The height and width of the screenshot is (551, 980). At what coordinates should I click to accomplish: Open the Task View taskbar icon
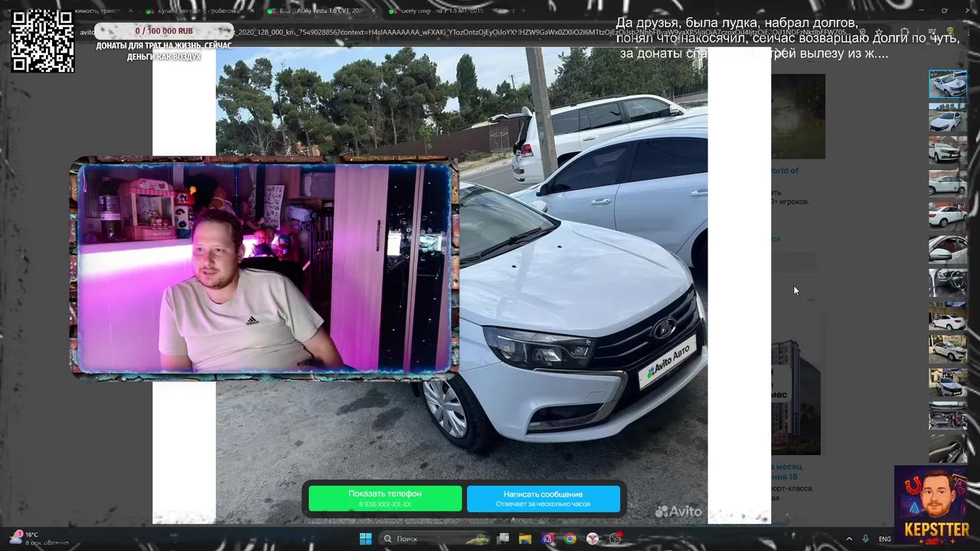[503, 539]
